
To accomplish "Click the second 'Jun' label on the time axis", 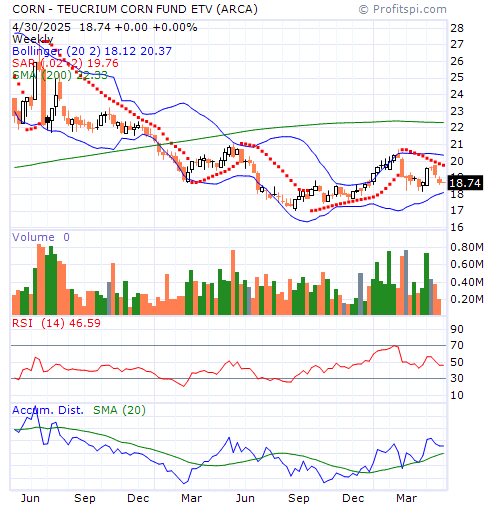I will pyautogui.click(x=245, y=498).
